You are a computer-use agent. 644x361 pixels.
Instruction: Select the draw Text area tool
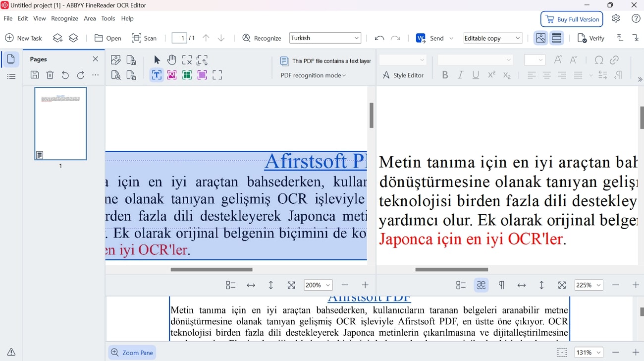tap(157, 75)
